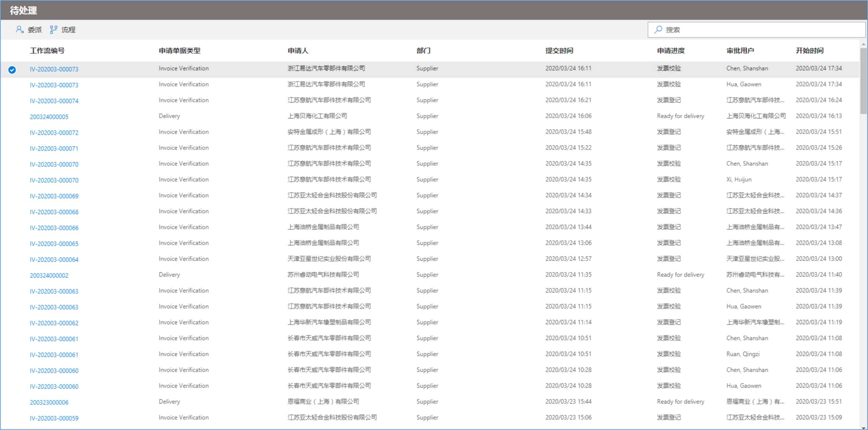This screenshot has width=868, height=430.
Task: Click submit time 2020/03/24 12:57
Action: (x=569, y=259)
